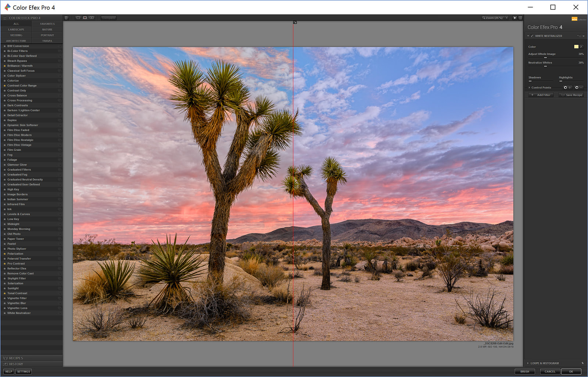Remove the White Neutralizer filter with X
588x377 pixels.
[x=584, y=36]
